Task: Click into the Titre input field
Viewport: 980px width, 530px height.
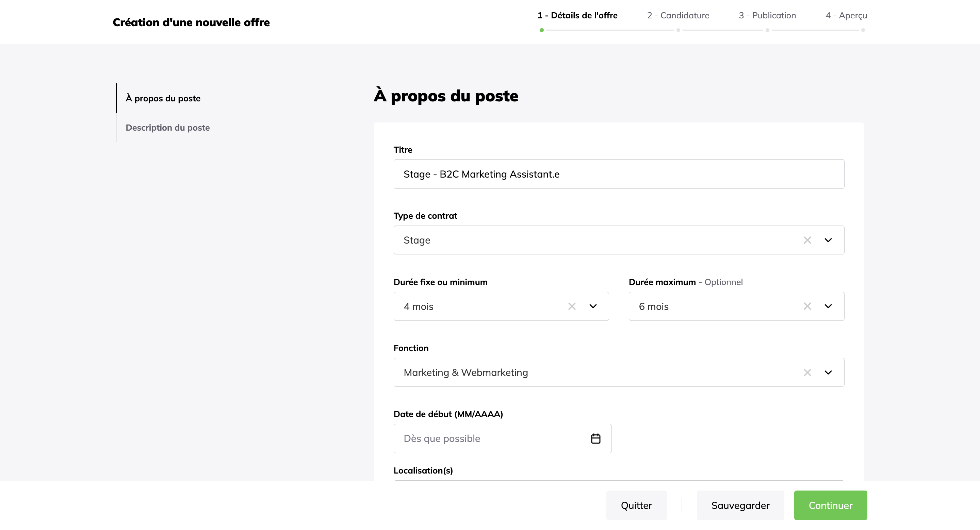Action: pyautogui.click(x=618, y=174)
